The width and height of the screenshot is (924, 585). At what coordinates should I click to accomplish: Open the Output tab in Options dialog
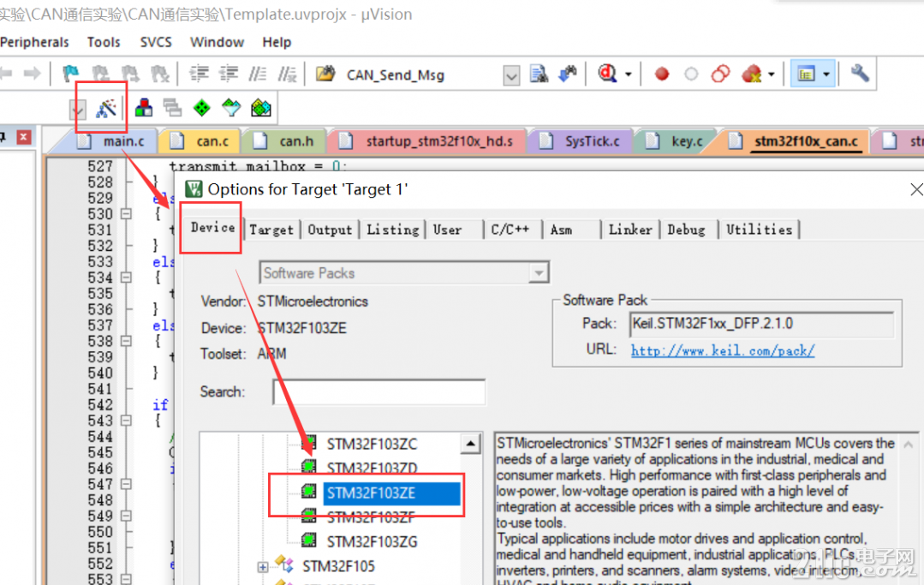330,230
